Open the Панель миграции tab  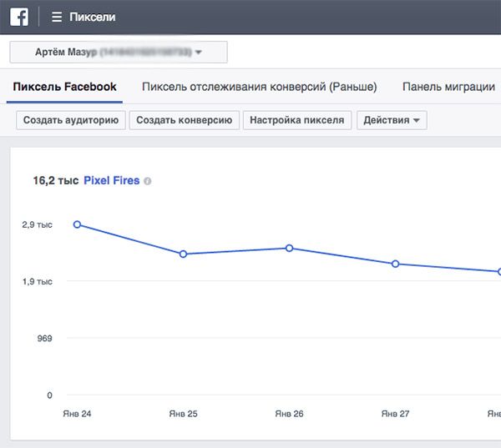(x=448, y=87)
